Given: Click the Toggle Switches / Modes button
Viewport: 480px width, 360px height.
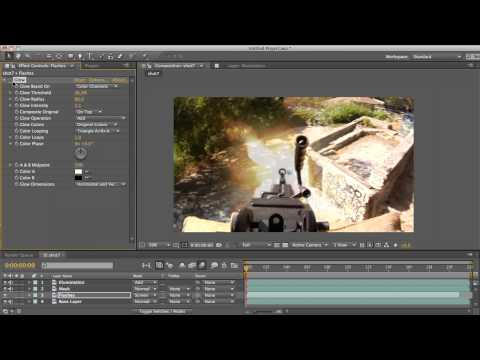Looking at the screenshot, I should click(163, 311).
